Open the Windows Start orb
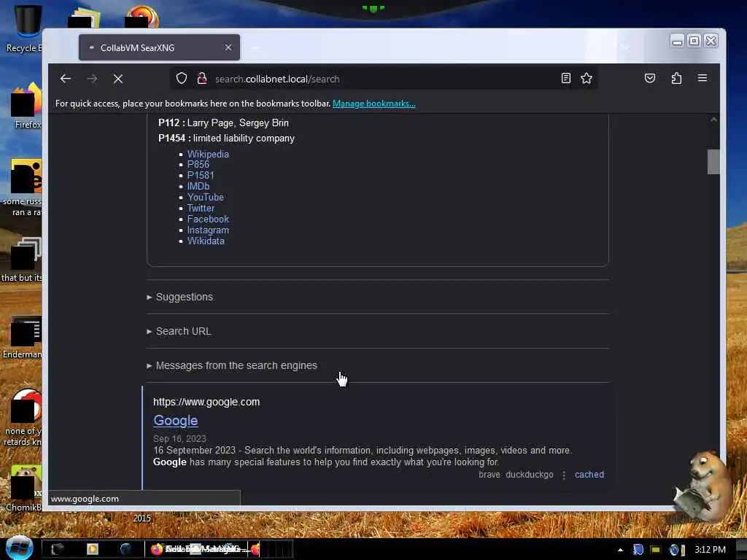Screen dimensions: 747x560 19,548
